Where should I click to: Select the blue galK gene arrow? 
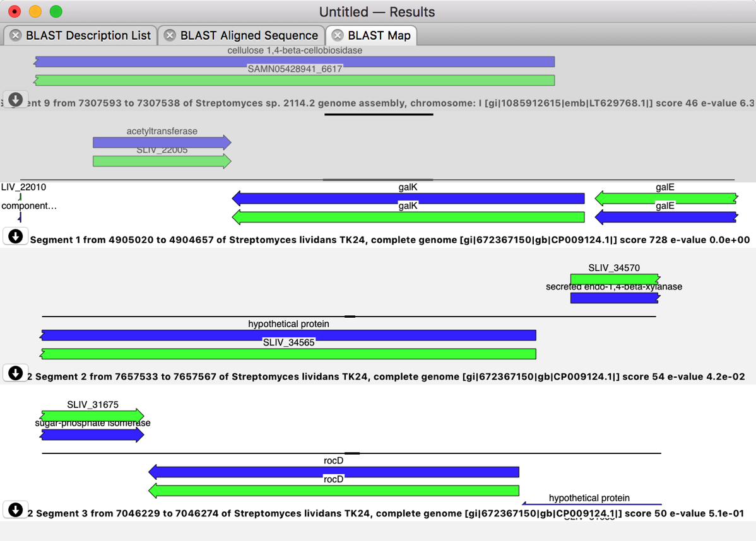click(x=408, y=199)
